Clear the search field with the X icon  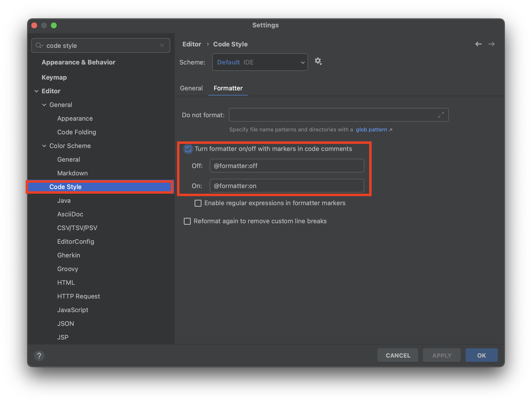tap(162, 45)
